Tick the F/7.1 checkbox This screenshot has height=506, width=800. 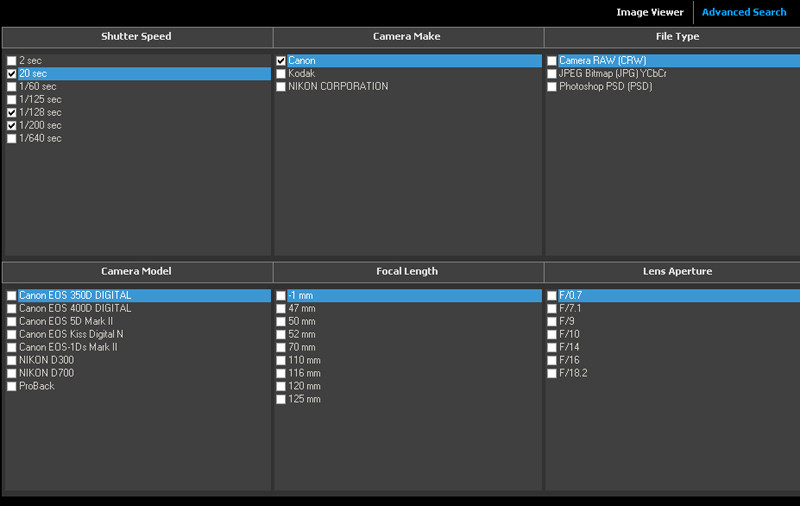(x=552, y=309)
